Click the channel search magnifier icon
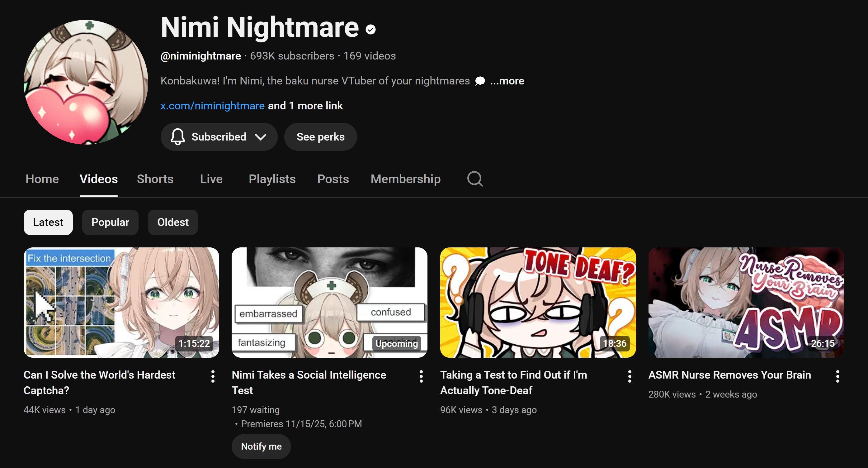This screenshot has height=468, width=868. (x=475, y=179)
